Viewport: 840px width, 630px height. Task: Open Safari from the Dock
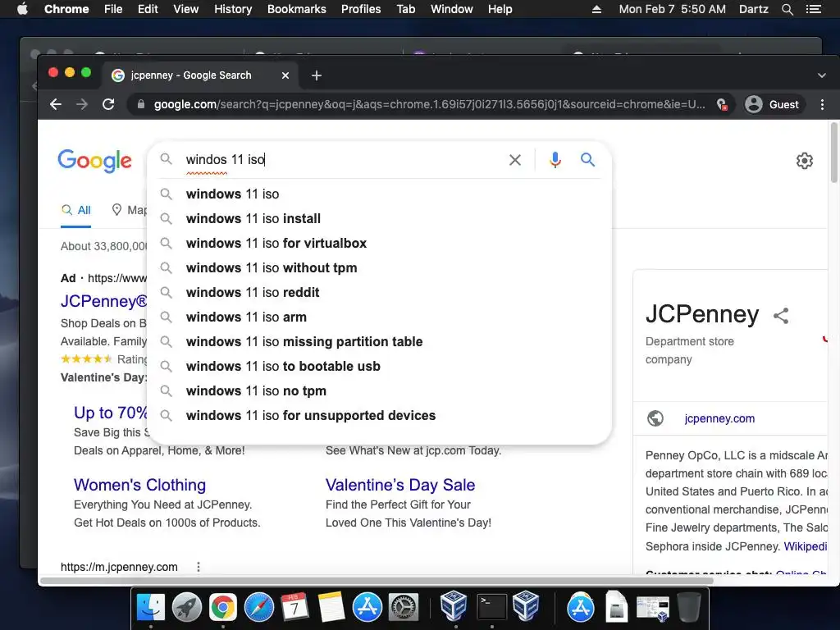[x=258, y=608]
